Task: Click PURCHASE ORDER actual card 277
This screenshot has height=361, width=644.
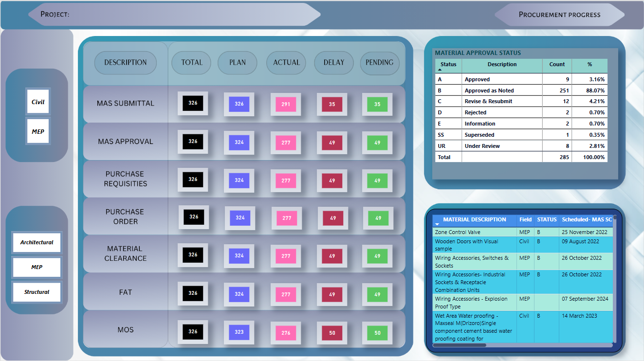Action: 287,218
